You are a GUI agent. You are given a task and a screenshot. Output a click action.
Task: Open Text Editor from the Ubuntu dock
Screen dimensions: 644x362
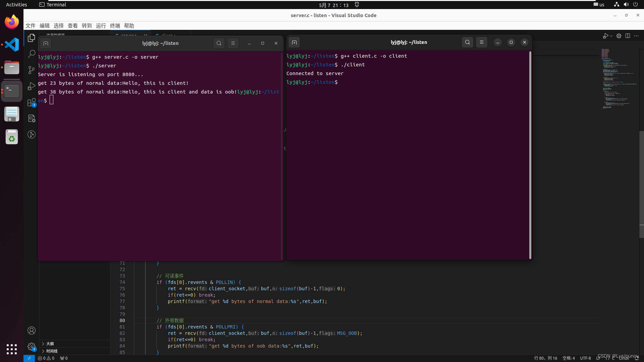tap(12, 114)
